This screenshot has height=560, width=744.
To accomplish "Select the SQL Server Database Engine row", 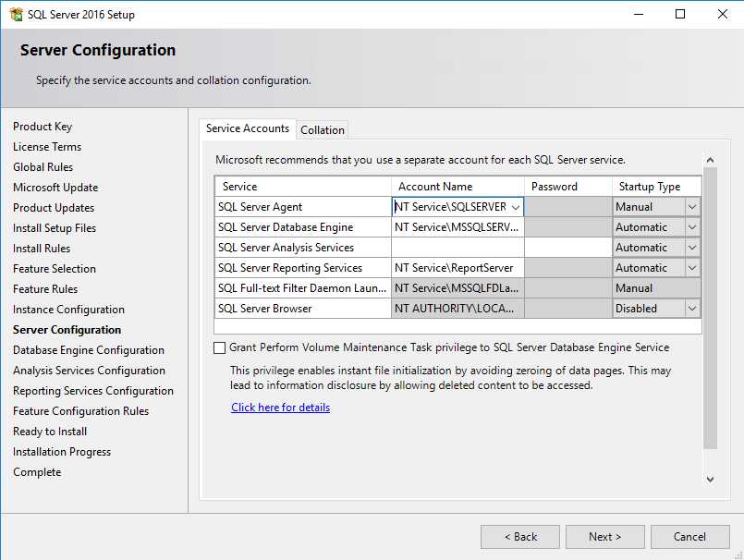I will click(x=303, y=227).
